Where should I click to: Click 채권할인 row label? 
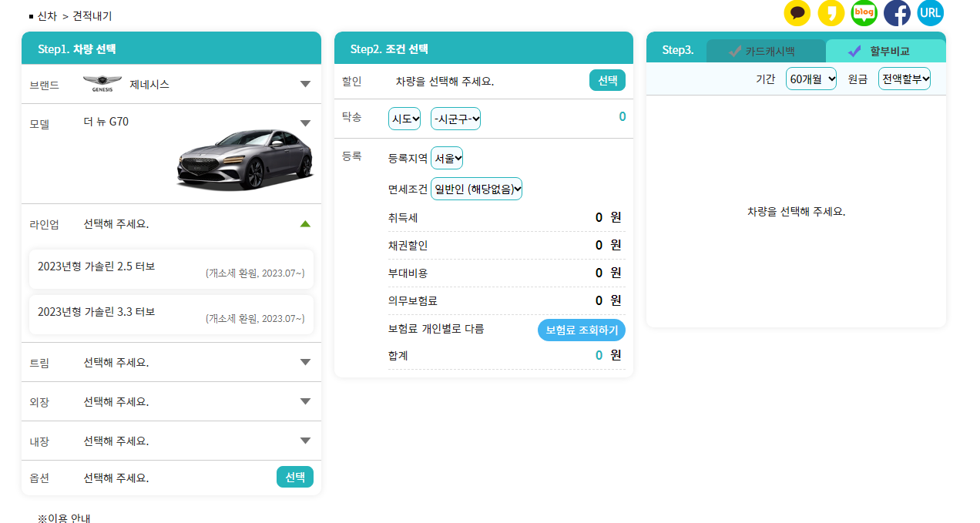pyautogui.click(x=408, y=246)
